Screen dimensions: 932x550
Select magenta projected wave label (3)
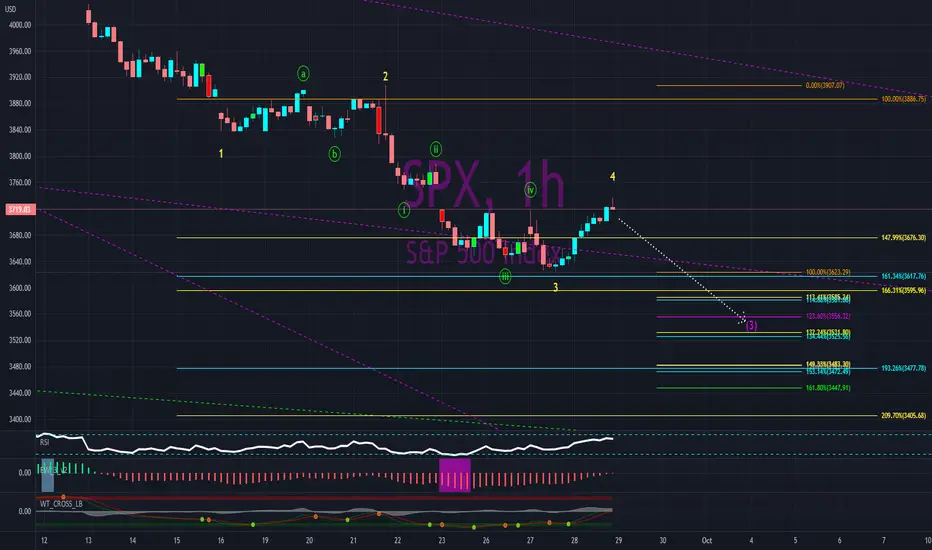click(751, 325)
